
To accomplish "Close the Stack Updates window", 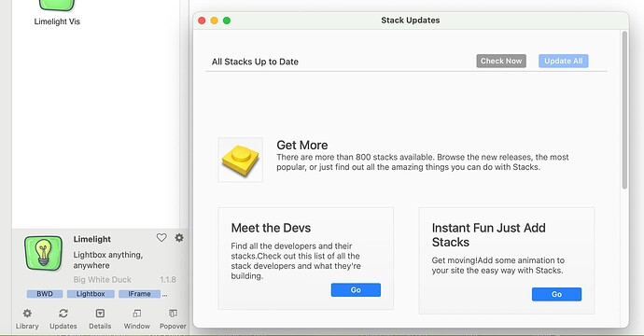I will click(x=202, y=21).
